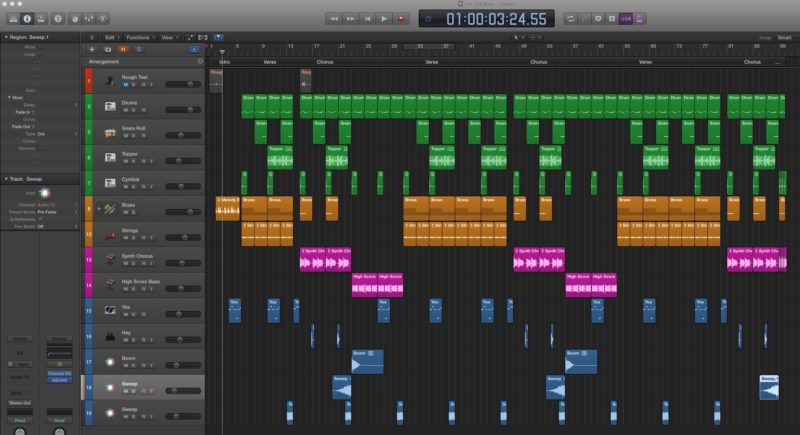This screenshot has width=800, height=435.
Task: Select the first Boom audio region
Action: point(367,362)
